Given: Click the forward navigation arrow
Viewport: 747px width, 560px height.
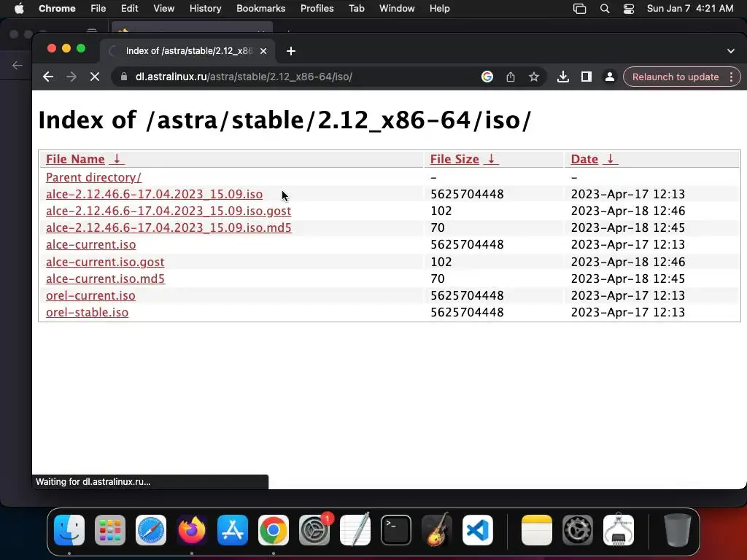Looking at the screenshot, I should tap(71, 77).
